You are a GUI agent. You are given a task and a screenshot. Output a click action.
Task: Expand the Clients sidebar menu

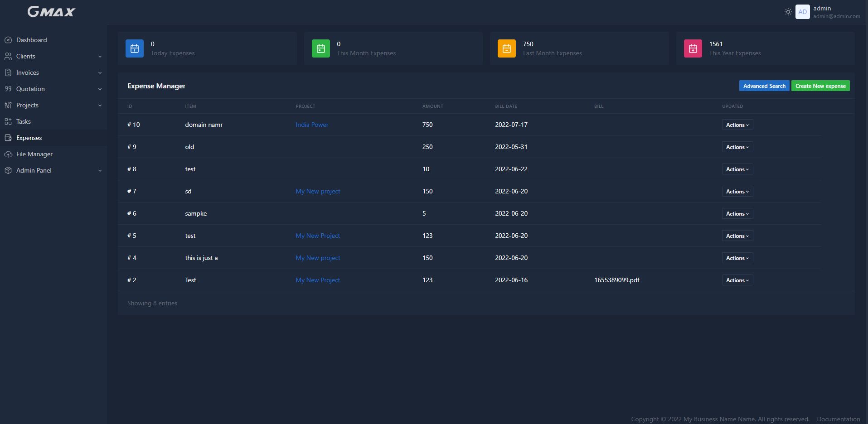point(100,57)
